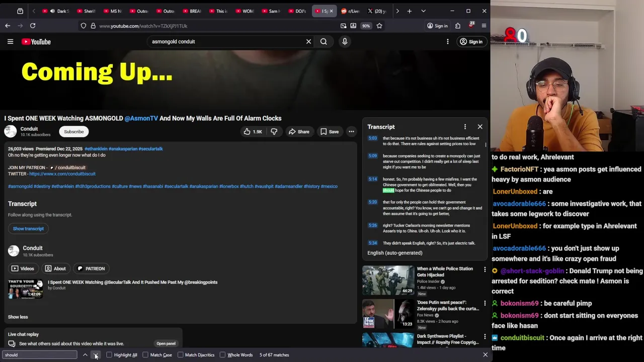644x362 pixels.
Task: Close the current active tab
Action: click(x=331, y=11)
